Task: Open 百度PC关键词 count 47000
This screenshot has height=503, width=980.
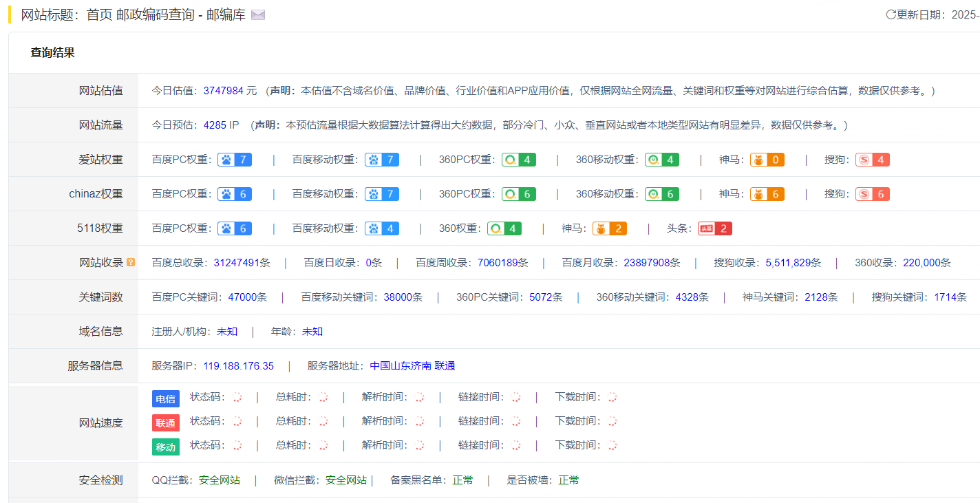Action: click(242, 297)
